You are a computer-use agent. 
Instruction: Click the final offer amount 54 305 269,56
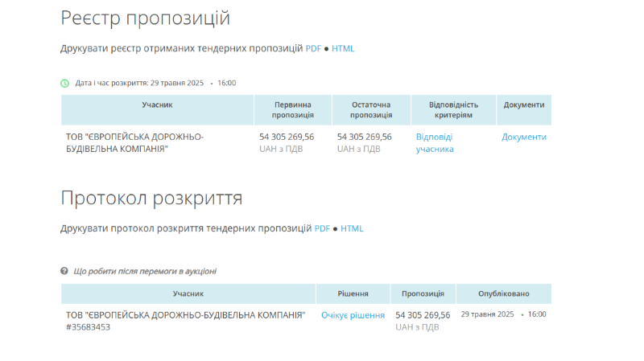coord(365,137)
